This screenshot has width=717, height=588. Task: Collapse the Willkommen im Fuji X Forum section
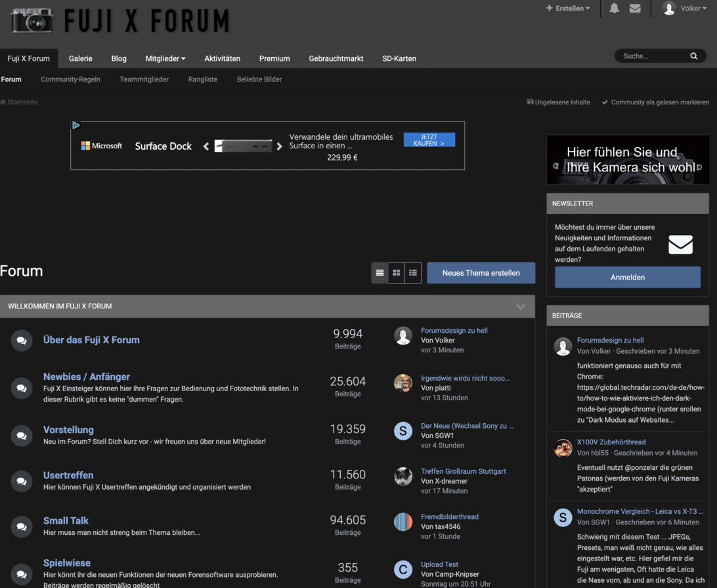click(x=521, y=306)
